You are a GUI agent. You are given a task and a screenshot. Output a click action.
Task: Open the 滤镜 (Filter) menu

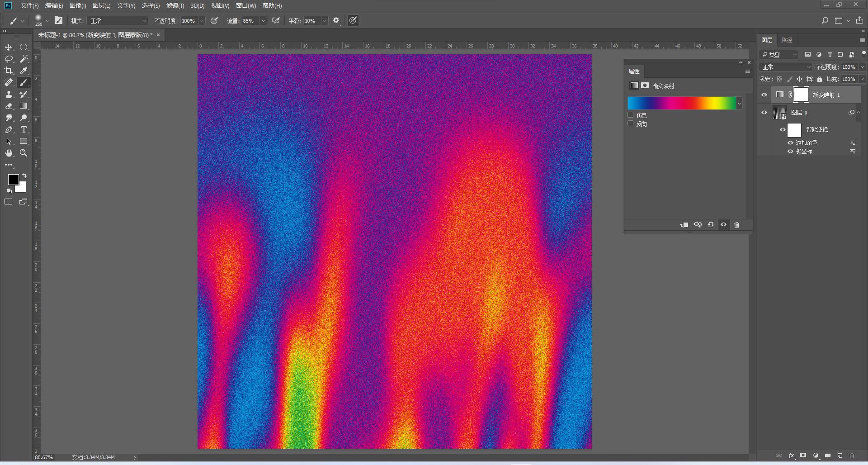pos(175,6)
